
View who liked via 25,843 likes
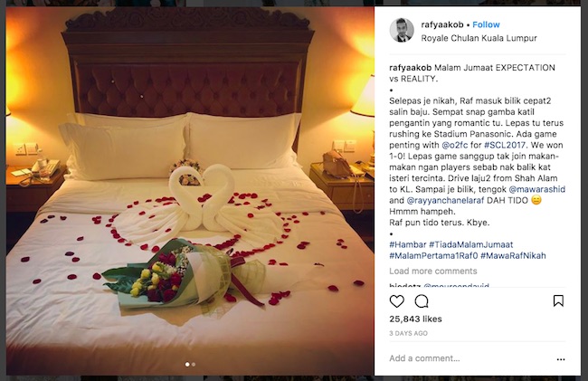[x=415, y=319]
